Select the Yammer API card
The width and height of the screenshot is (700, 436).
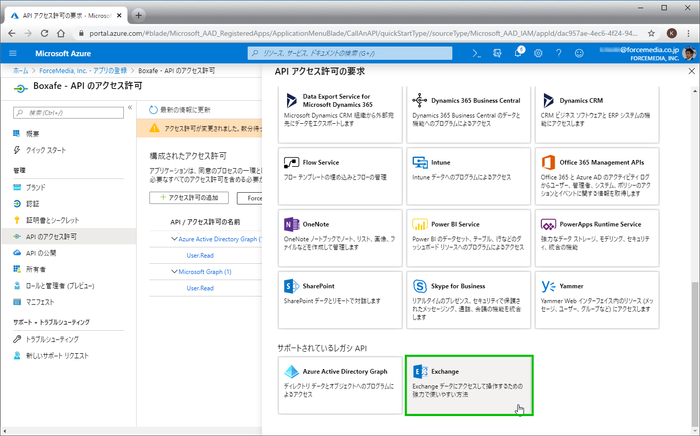pyautogui.click(x=597, y=300)
